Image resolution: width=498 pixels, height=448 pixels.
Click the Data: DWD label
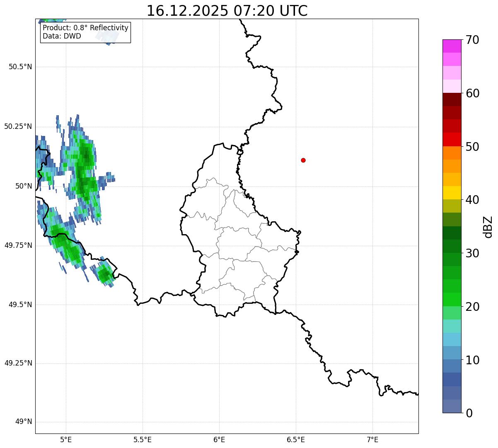point(62,36)
